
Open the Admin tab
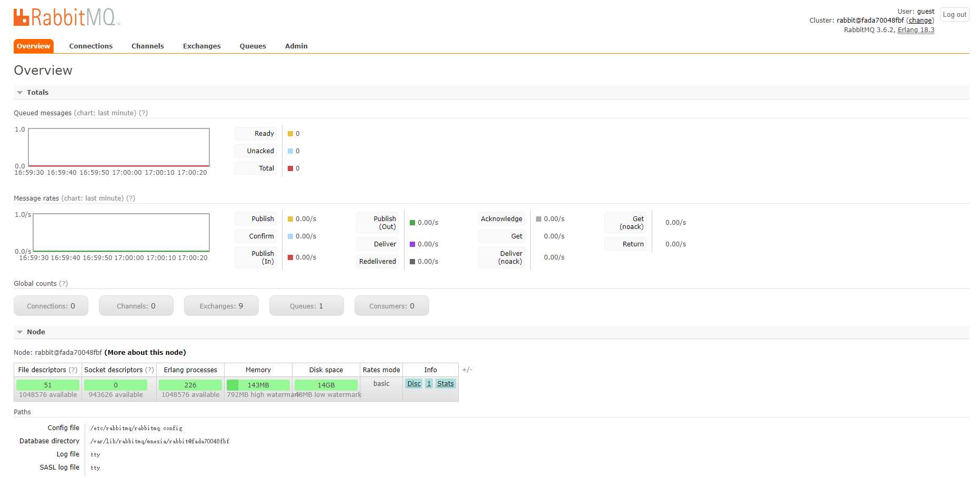(x=297, y=46)
